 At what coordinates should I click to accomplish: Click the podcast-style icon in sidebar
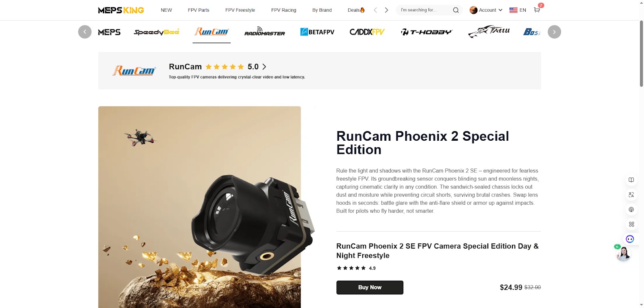(631, 209)
